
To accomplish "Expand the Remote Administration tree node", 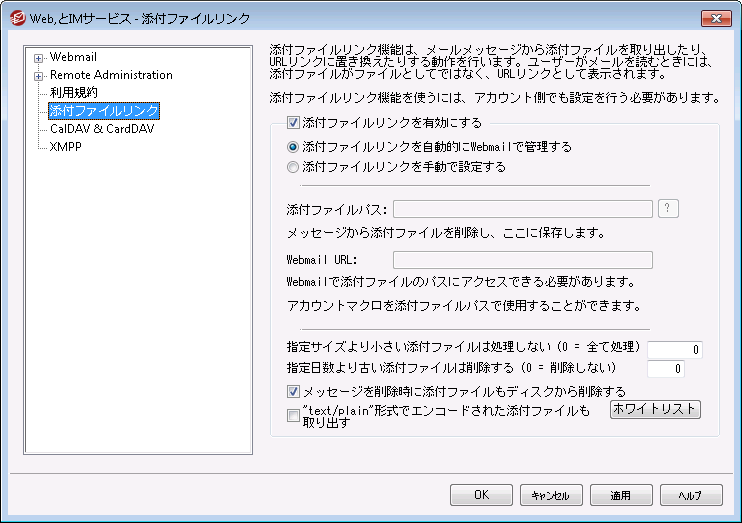I will coord(39,75).
